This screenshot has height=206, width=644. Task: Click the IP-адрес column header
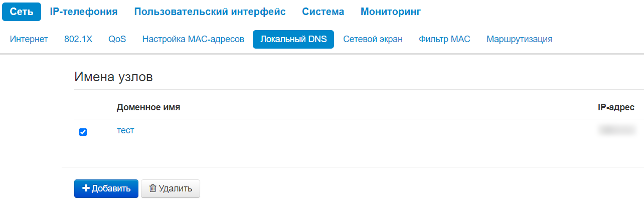coord(616,107)
